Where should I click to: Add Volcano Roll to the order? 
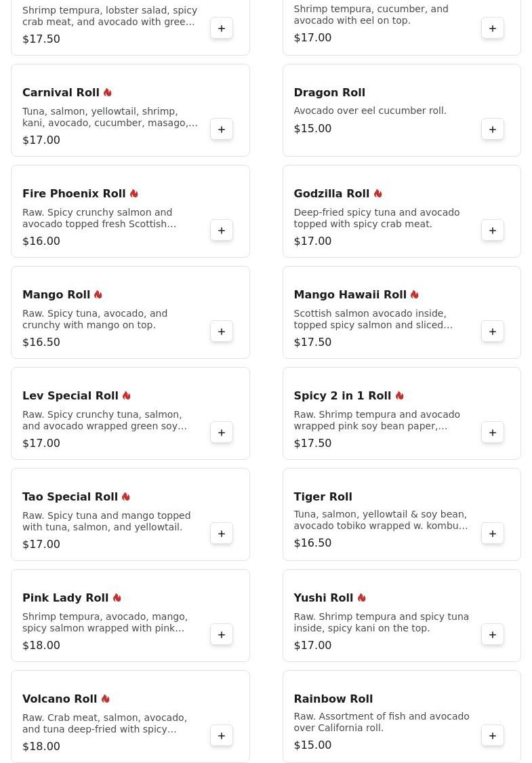pyautogui.click(x=222, y=736)
